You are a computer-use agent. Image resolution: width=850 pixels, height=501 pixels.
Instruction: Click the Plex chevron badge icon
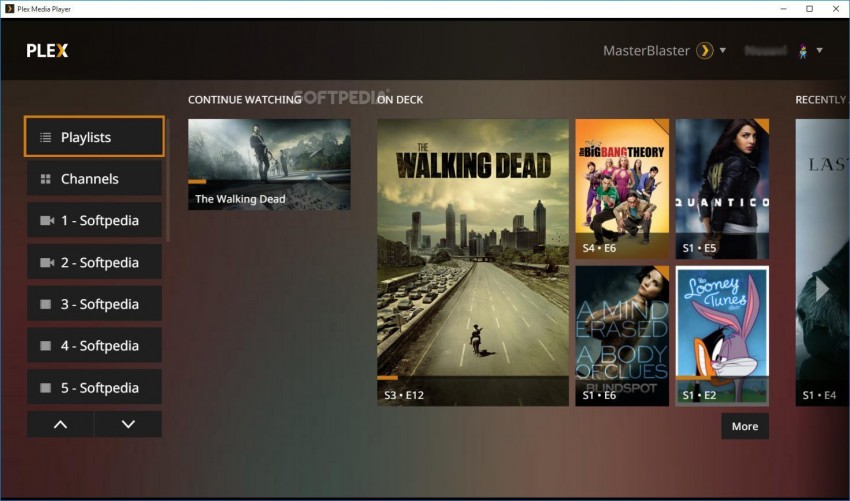point(705,50)
